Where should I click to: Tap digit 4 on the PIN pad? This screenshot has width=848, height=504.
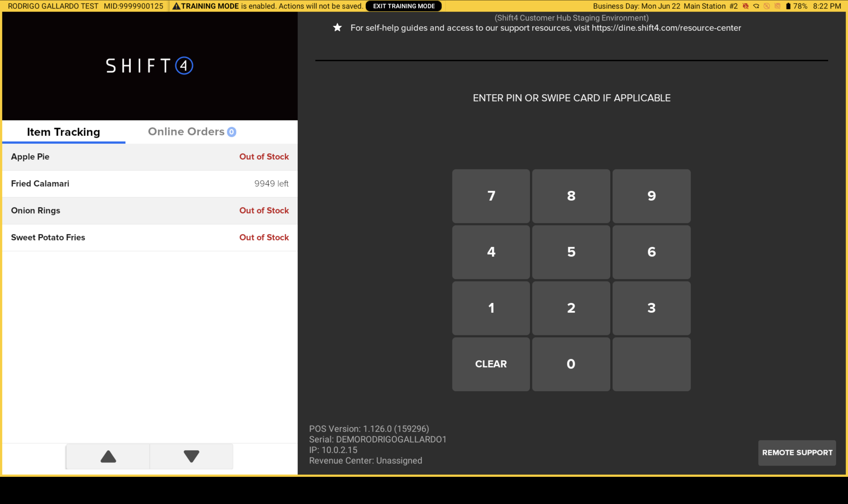click(491, 252)
